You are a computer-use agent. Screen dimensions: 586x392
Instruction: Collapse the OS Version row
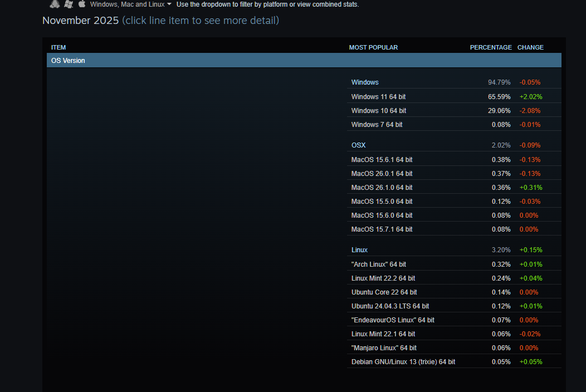pos(304,60)
